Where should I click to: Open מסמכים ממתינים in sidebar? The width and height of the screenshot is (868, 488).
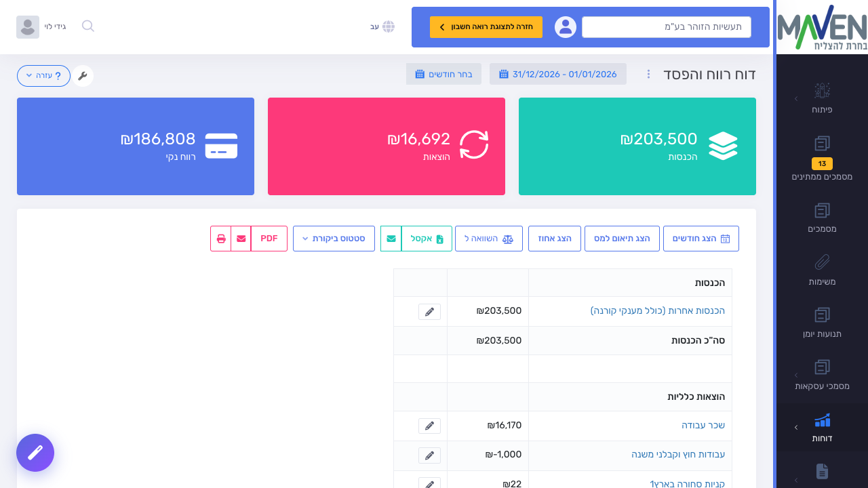[x=822, y=159]
